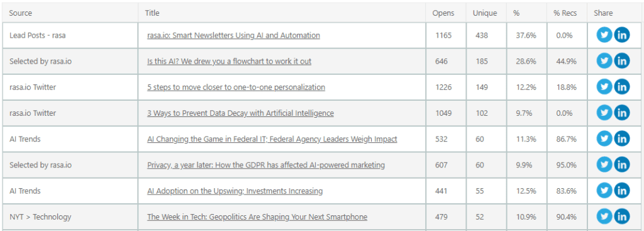The height and width of the screenshot is (231, 644).
Task: Tweet the flowchart AI article
Action: point(604,61)
